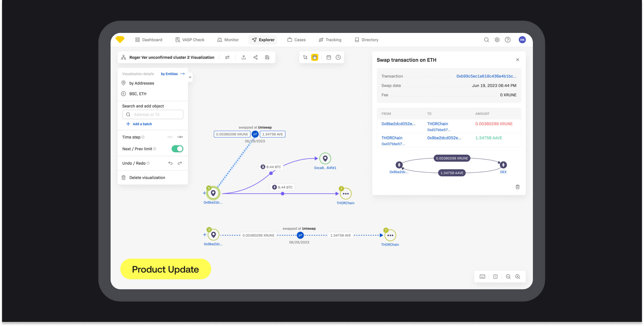This screenshot has width=644, height=326.
Task: Select the 0xca8...64fd1 address node
Action: point(325,159)
